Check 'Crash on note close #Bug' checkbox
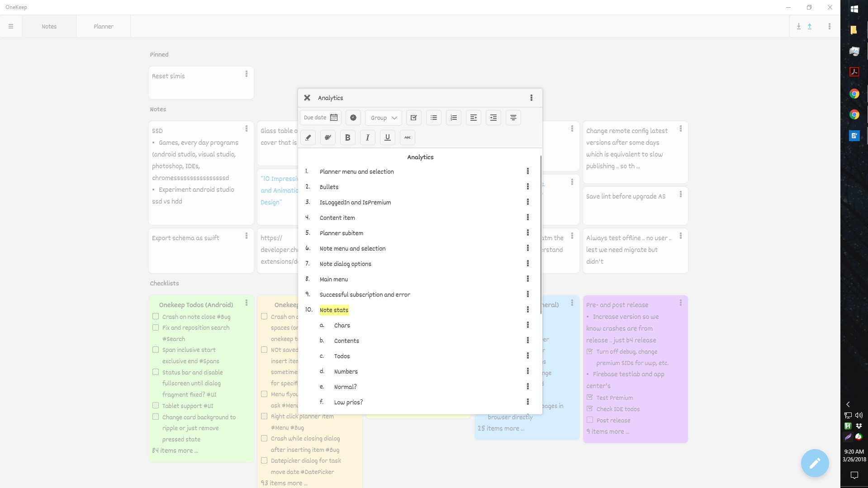 (x=156, y=317)
